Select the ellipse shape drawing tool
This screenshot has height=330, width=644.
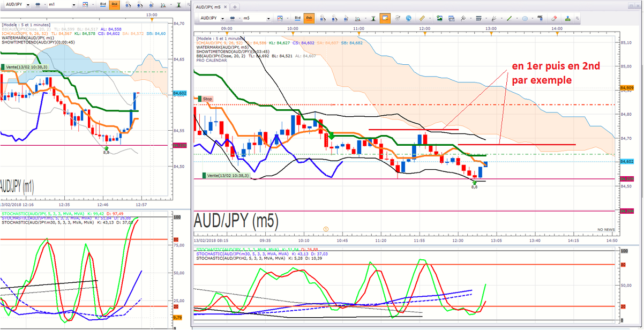(x=525, y=18)
